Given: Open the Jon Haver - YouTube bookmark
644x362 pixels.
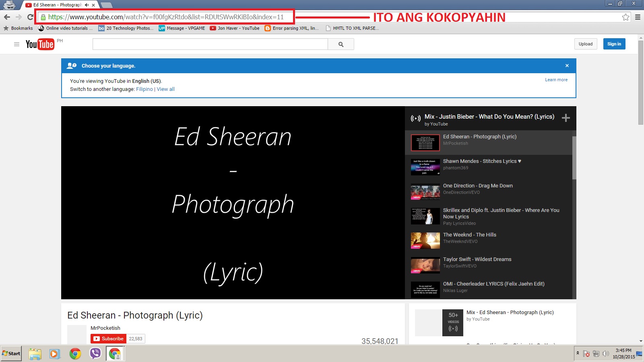Looking at the screenshot, I should pyautogui.click(x=235, y=28).
